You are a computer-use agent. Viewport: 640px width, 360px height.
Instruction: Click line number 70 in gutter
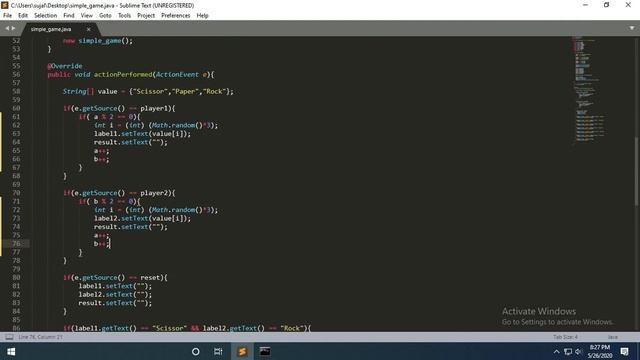coord(16,193)
